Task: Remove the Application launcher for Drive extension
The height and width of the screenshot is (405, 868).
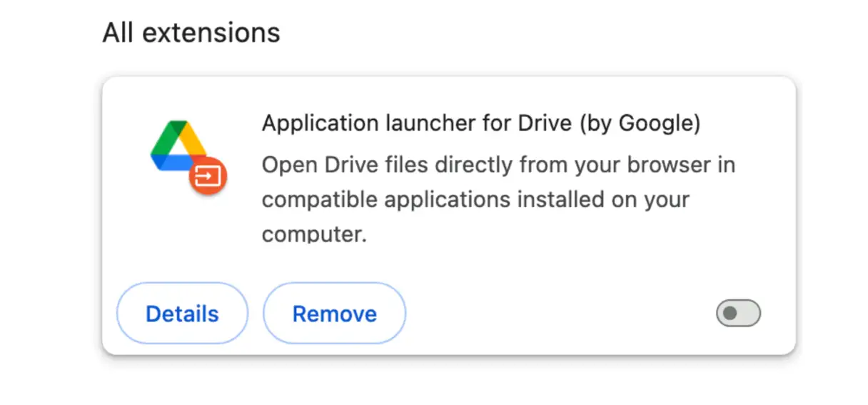Action: point(334,314)
